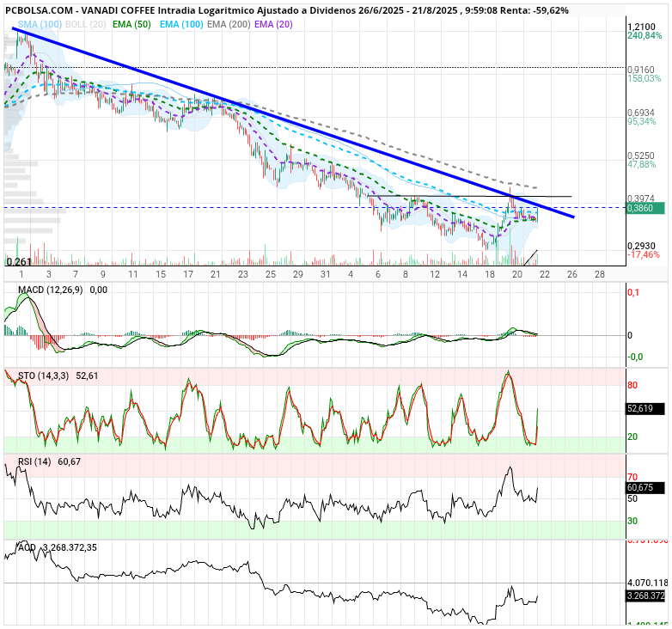Viewport: 672px width, 629px height.
Task: Click the 1,2100 price axis label
Action: coord(641,27)
